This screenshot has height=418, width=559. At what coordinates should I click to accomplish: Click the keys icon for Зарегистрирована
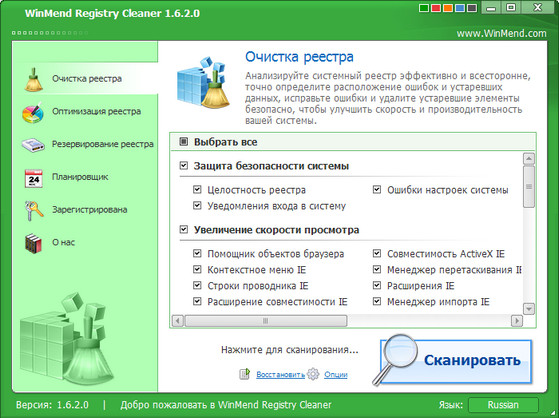click(x=34, y=210)
